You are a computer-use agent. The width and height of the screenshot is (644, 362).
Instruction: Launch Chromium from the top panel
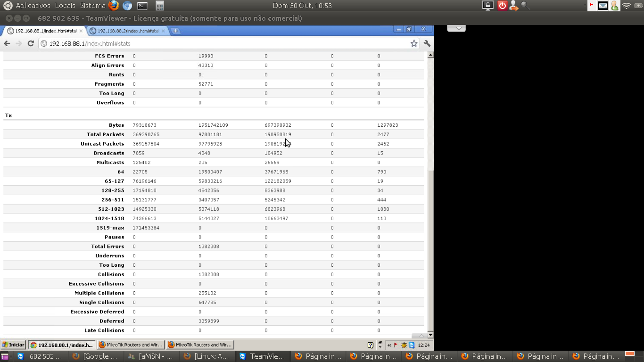[x=127, y=6]
